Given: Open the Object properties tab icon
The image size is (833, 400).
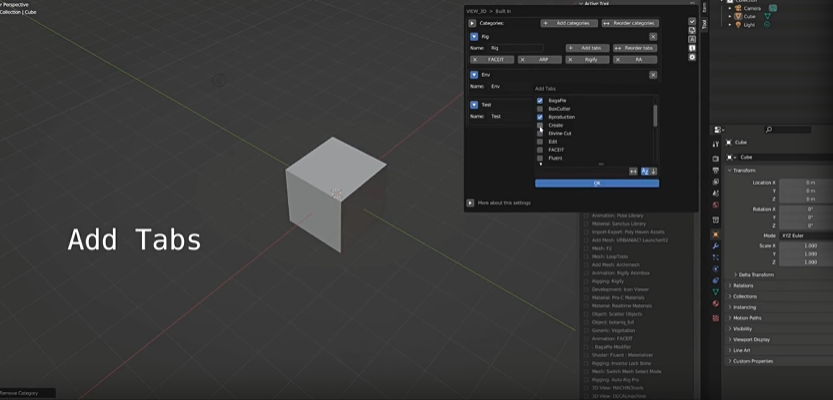Looking at the screenshot, I should pos(716,233).
